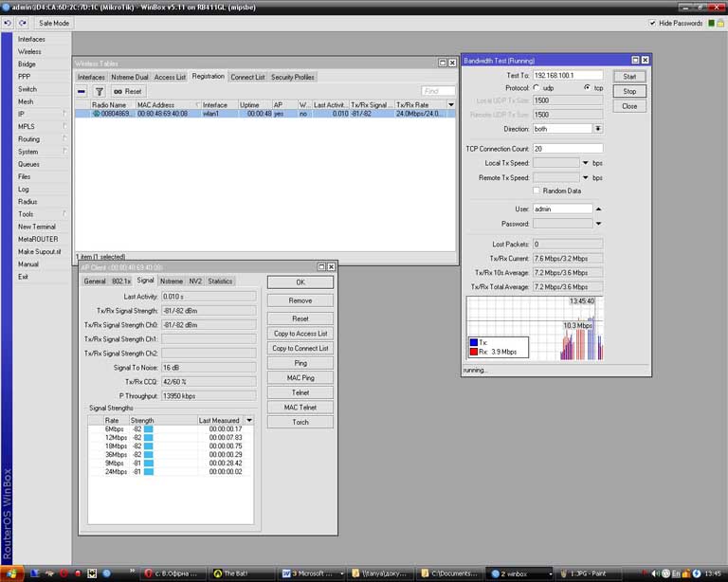Viewport: 728px width, 582px height.
Task: Click Copy to Access List button
Action: click(300, 334)
